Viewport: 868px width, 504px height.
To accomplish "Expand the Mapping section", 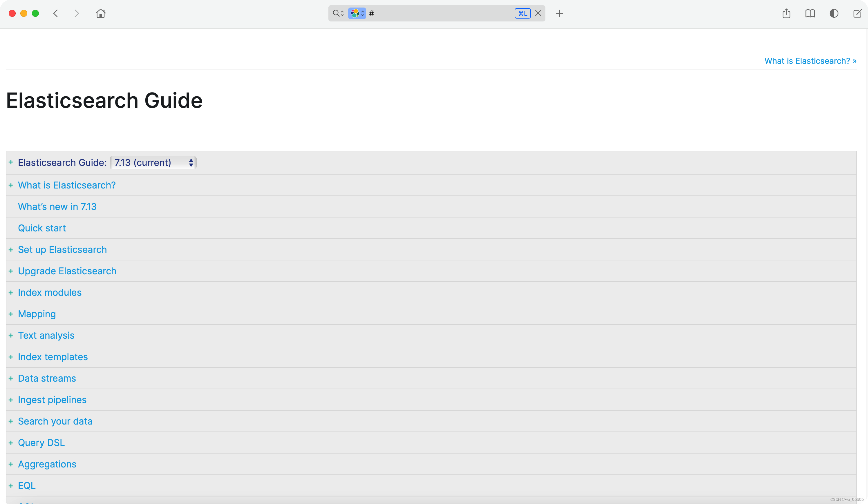I will (11, 314).
